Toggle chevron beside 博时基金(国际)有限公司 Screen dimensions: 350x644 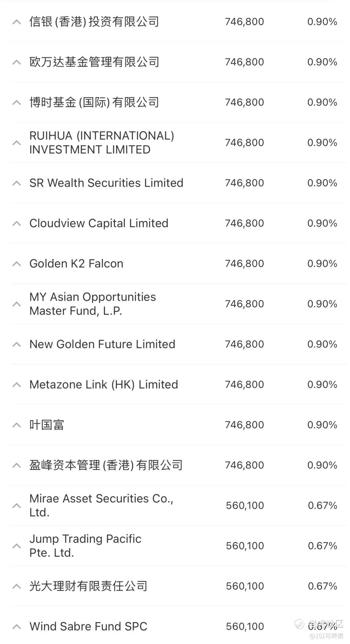coord(17,103)
